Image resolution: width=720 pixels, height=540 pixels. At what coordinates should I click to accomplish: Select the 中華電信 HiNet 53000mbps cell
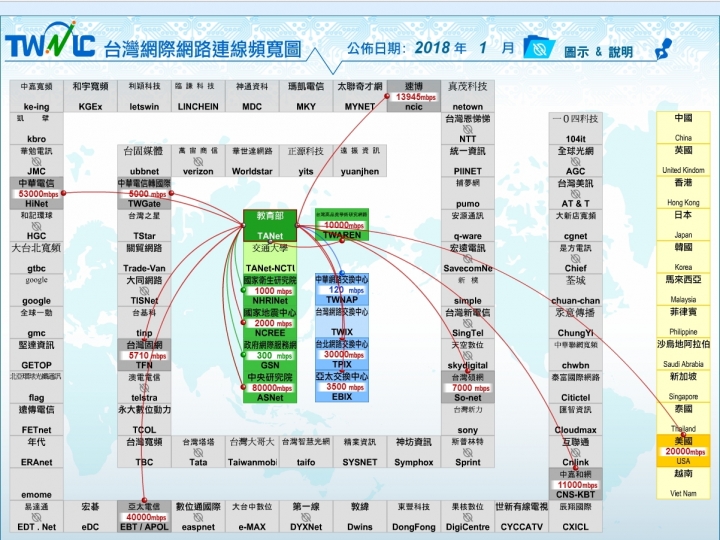pyautogui.click(x=36, y=193)
